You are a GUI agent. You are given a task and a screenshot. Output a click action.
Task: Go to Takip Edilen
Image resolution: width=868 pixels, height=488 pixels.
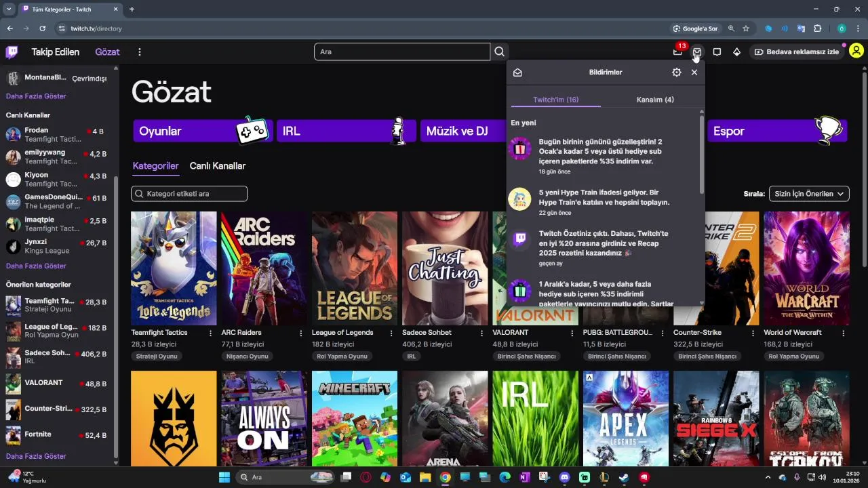click(56, 52)
